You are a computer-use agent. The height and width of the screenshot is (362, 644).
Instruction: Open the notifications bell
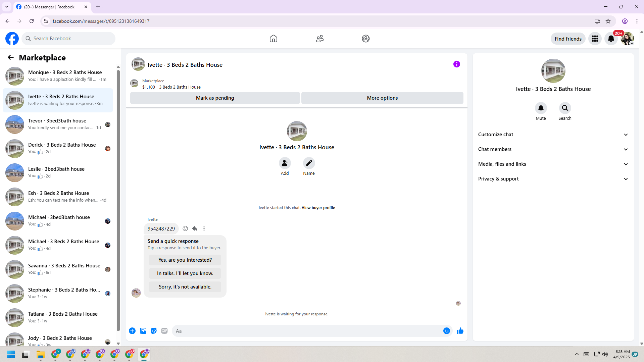611,39
